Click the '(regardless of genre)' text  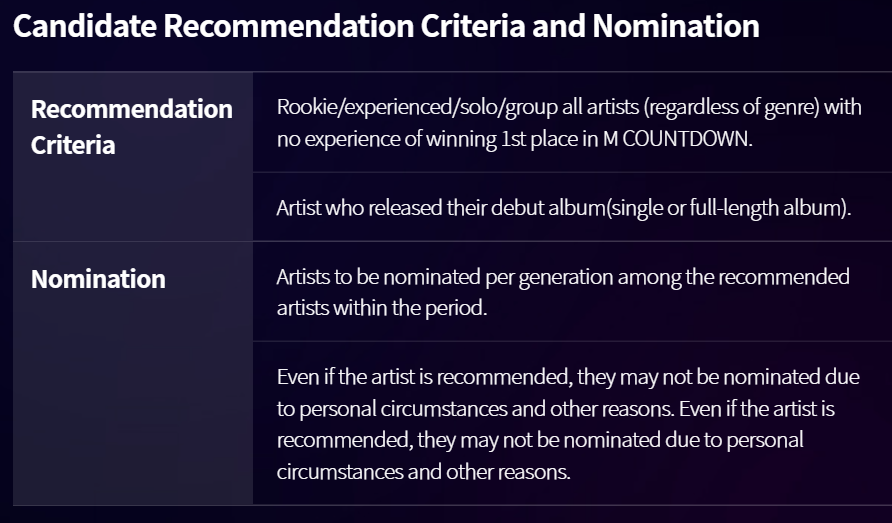[732, 107]
